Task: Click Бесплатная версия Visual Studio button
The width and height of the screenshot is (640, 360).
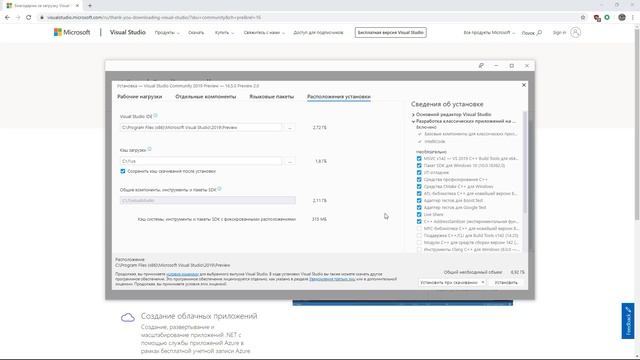Action: click(x=391, y=33)
